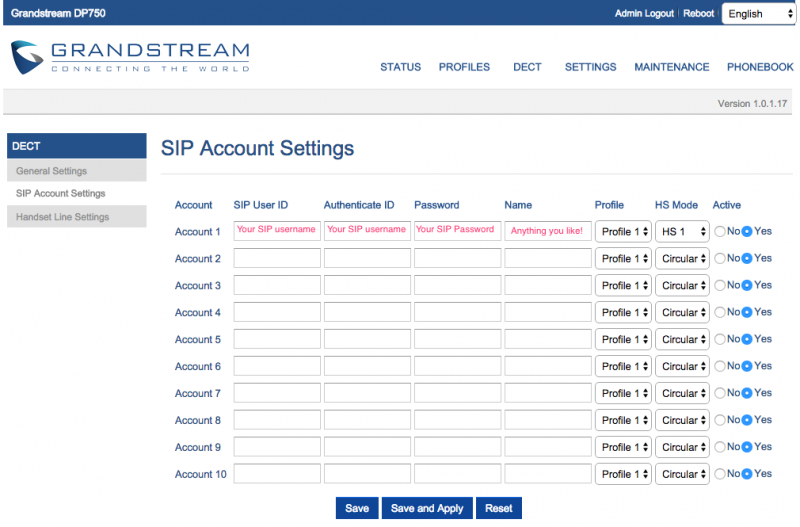Click the Admin Logout link
The height and width of the screenshot is (527, 800).
coord(644,14)
